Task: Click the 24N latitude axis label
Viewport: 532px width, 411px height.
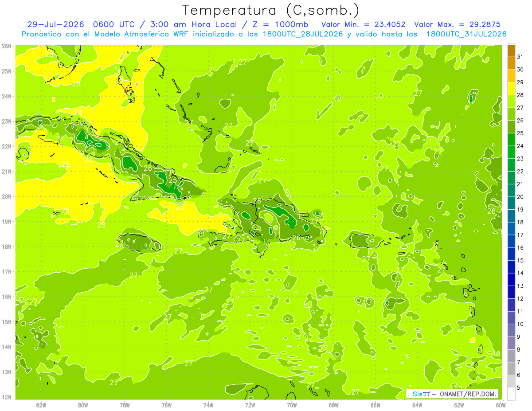Action: (x=6, y=96)
